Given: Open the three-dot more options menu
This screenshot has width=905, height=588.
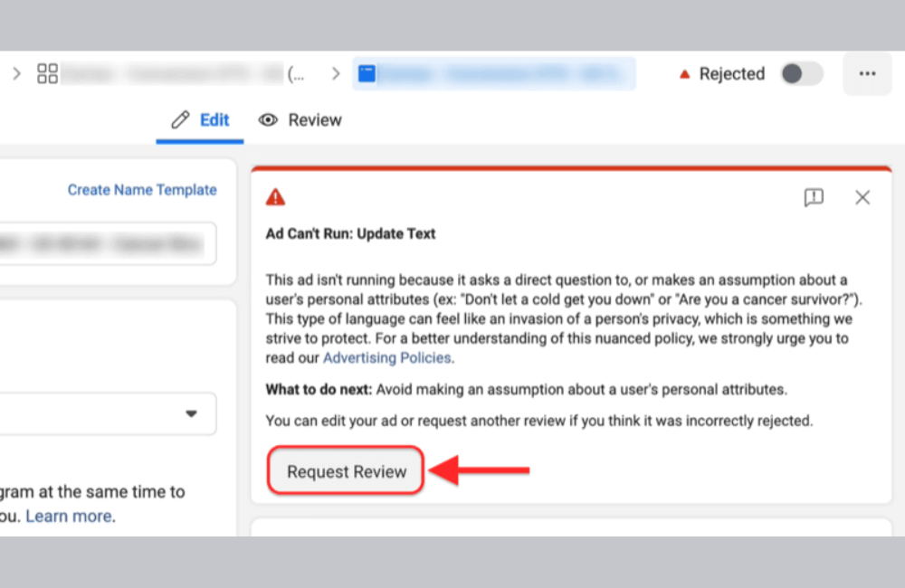Looking at the screenshot, I should click(x=867, y=73).
